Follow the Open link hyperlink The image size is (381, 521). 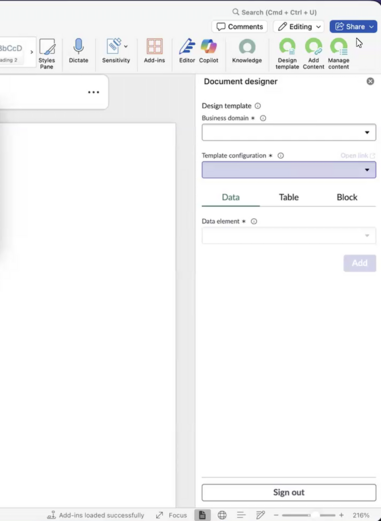pos(357,156)
